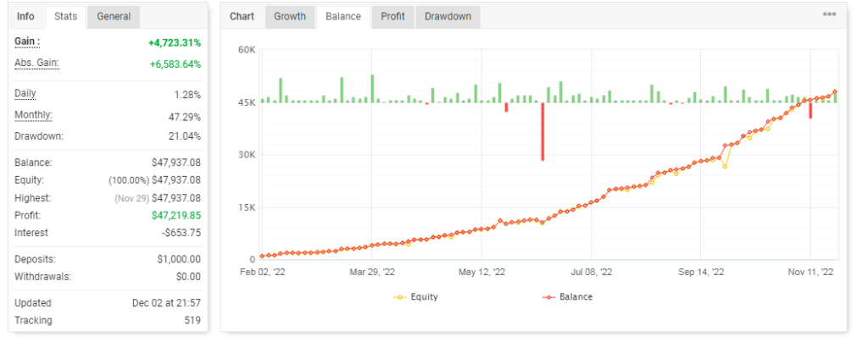The width and height of the screenshot is (868, 342).
Task: Click the Nov 11, '22 axis label
Action: coord(811,273)
